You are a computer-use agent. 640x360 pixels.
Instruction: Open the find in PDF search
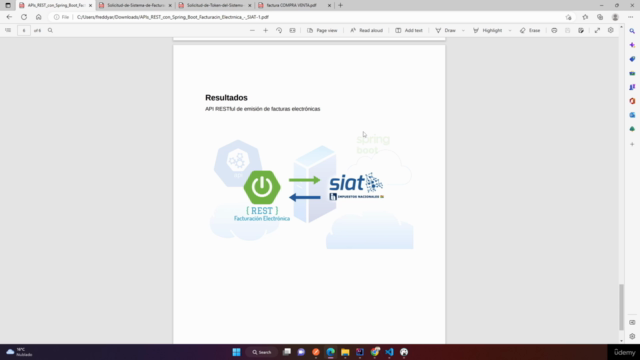(x=50, y=30)
